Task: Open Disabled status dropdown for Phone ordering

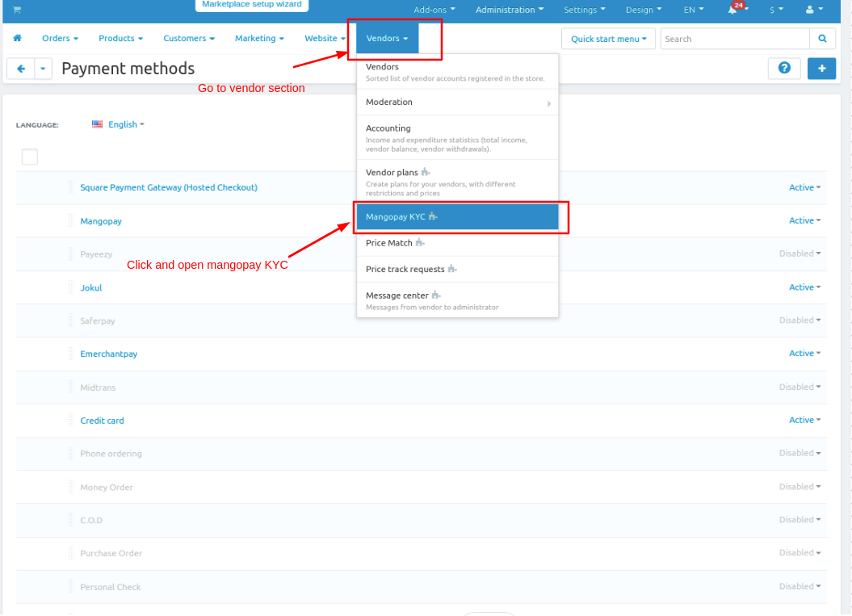Action: [800, 453]
